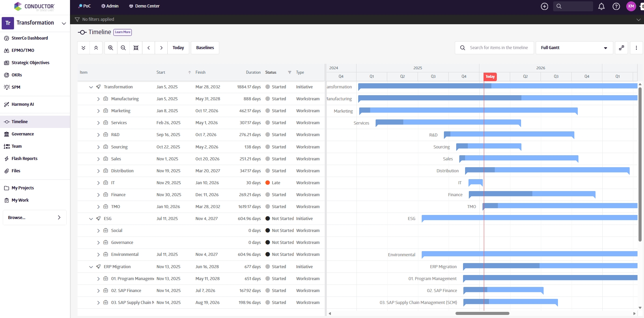Click the add new item plus icon
The width and height of the screenshot is (644, 318).
pyautogui.click(x=545, y=6)
